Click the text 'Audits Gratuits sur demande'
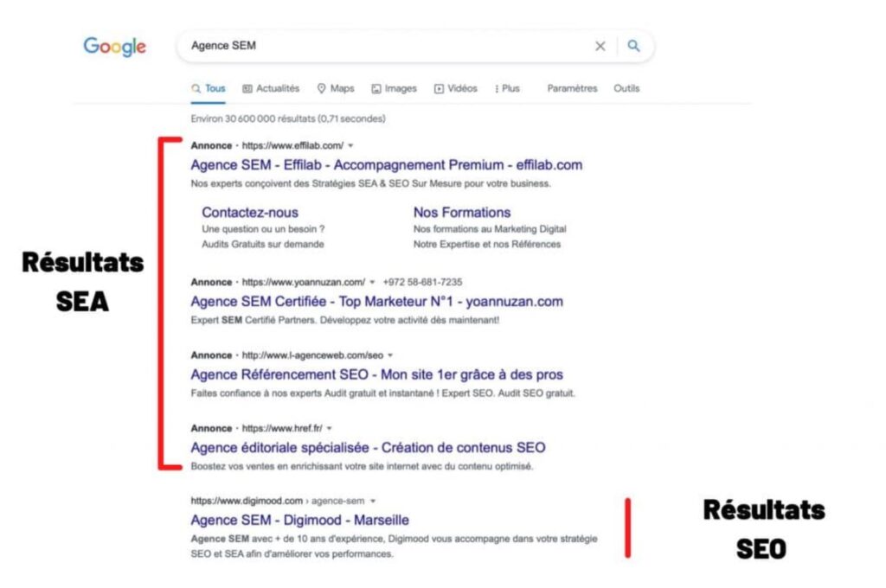 (263, 245)
